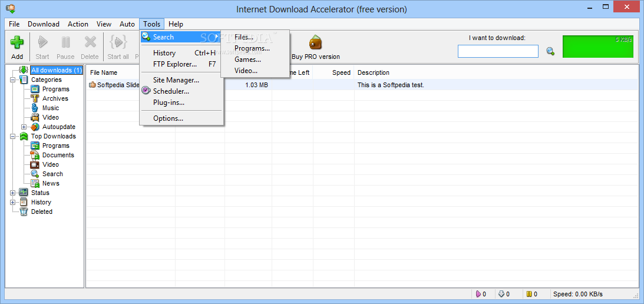Click the queued downloads arrow in status bar
The width and height of the screenshot is (644, 304).
click(x=501, y=294)
